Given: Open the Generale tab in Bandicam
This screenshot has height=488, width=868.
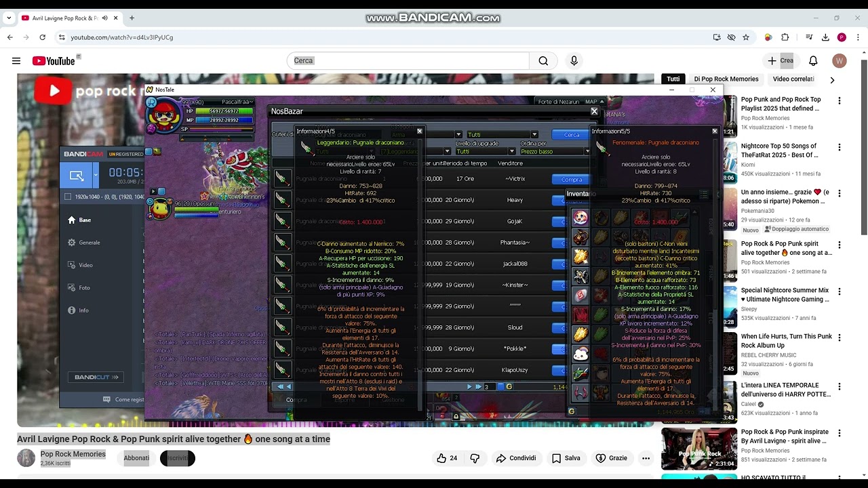Looking at the screenshot, I should (x=84, y=243).
